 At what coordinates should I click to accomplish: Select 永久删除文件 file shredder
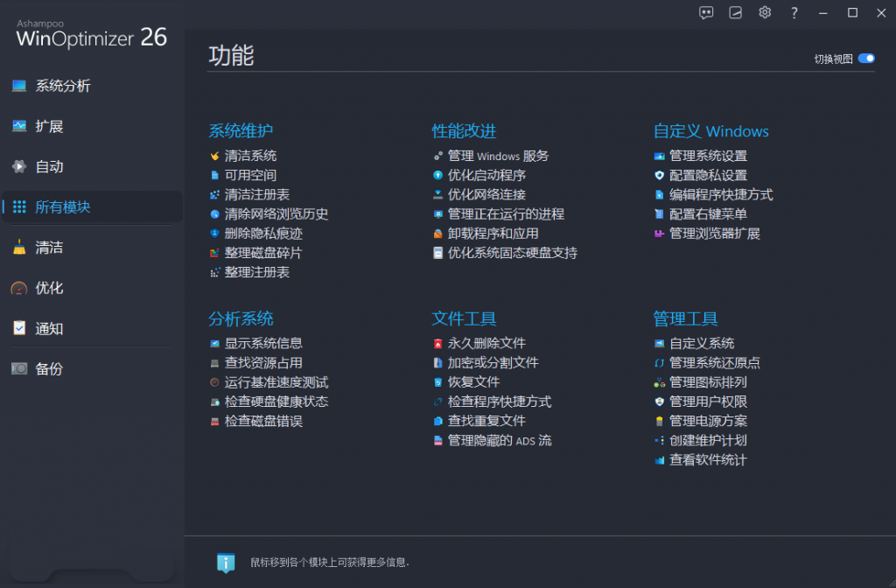click(486, 342)
